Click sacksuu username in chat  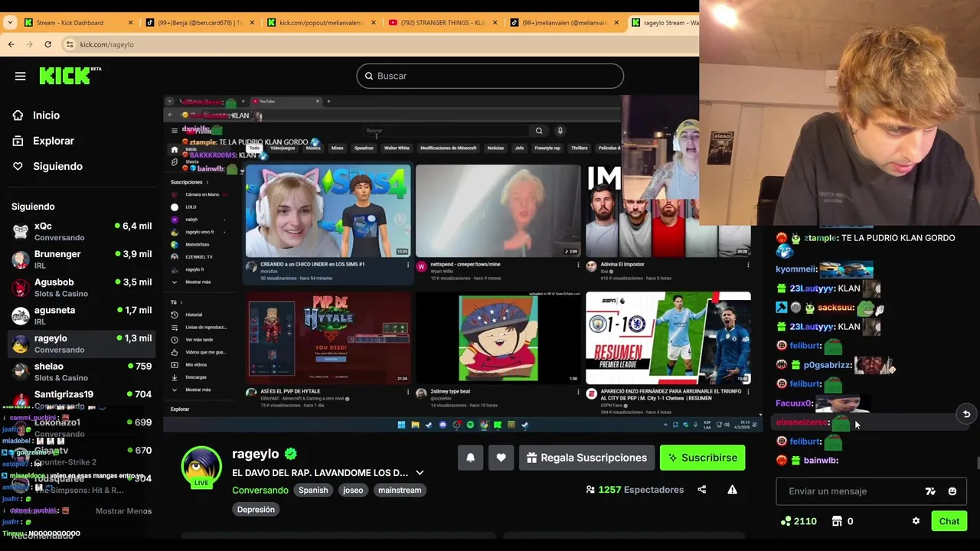(835, 308)
